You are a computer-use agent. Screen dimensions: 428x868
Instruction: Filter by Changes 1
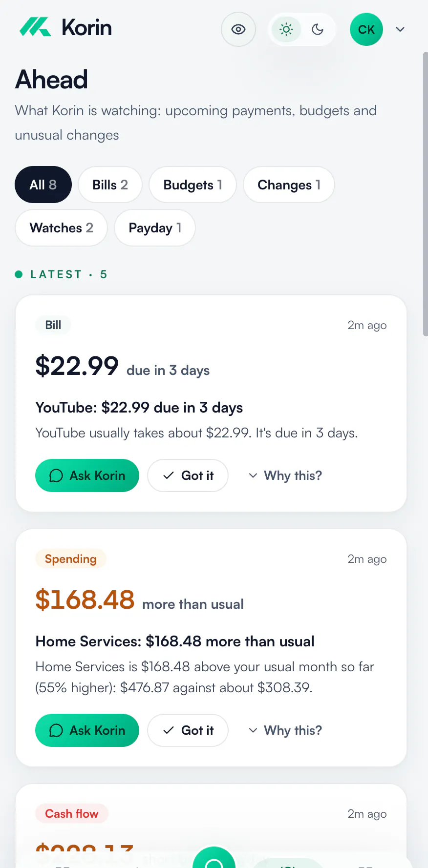pos(289,185)
